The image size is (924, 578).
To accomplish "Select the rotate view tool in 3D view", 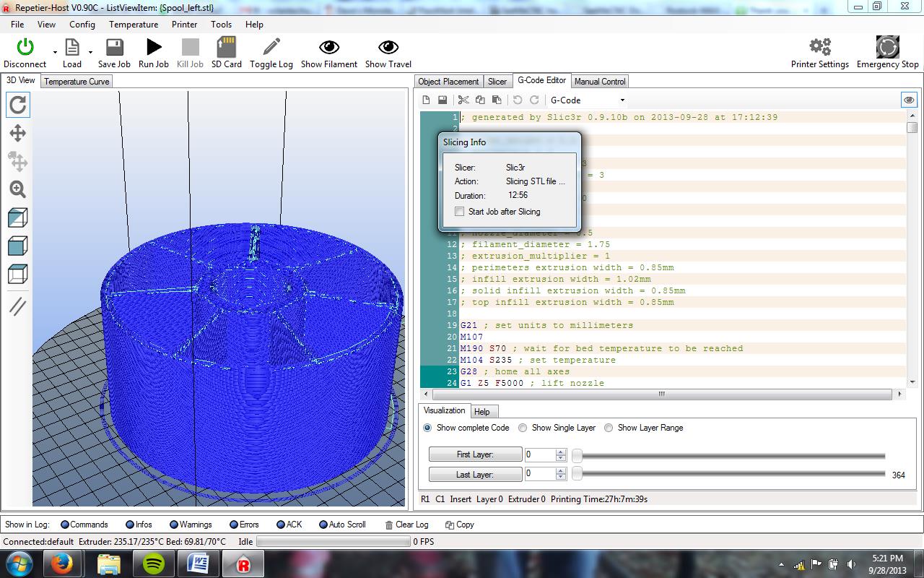I will coord(18,105).
